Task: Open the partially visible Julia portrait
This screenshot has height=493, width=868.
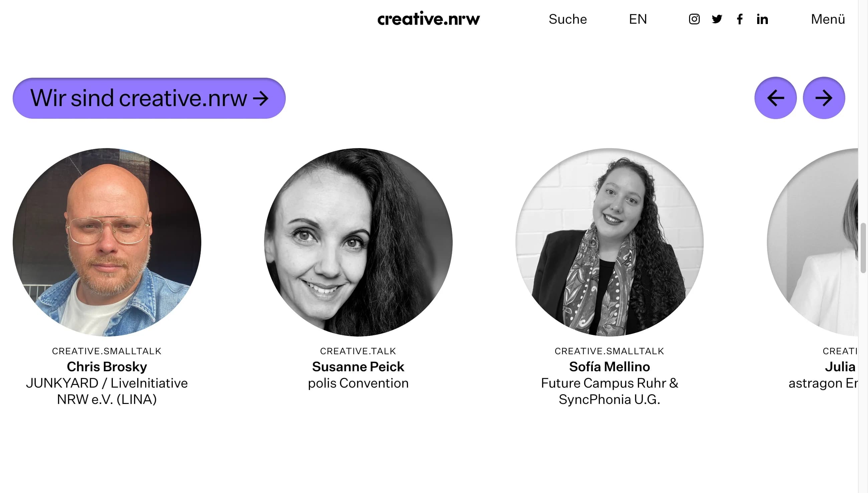Action: pos(813,242)
